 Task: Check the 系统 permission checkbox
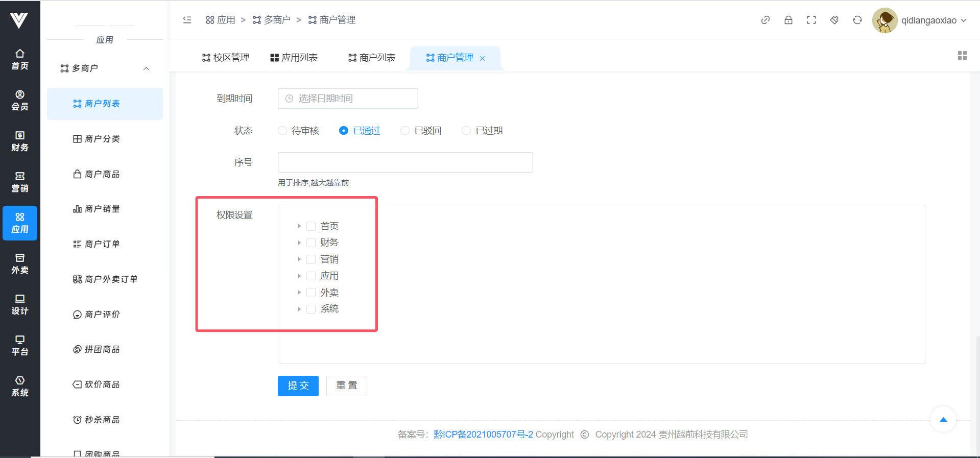[x=311, y=309]
